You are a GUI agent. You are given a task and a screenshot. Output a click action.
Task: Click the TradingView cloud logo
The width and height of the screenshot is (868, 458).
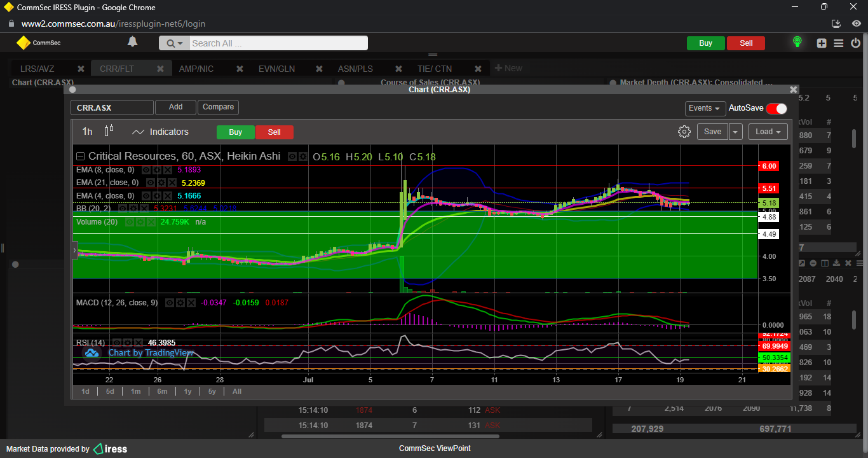[x=91, y=353]
